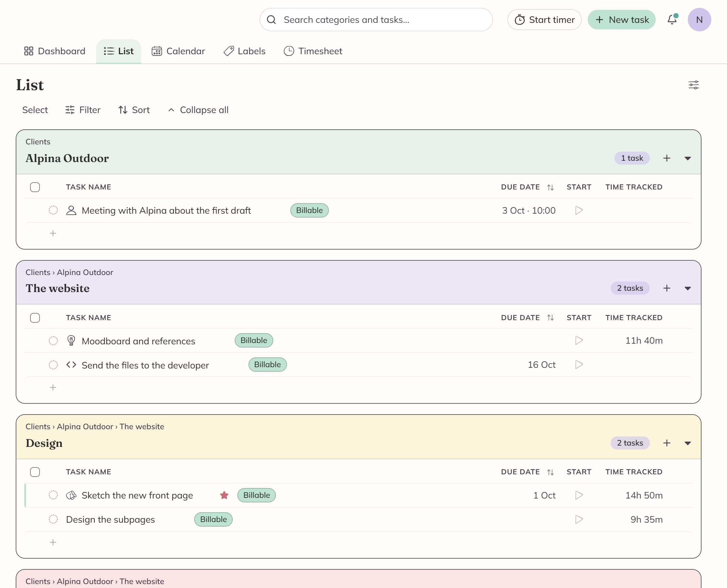Click code icon on Send the files task
The height and width of the screenshot is (588, 727).
(71, 365)
